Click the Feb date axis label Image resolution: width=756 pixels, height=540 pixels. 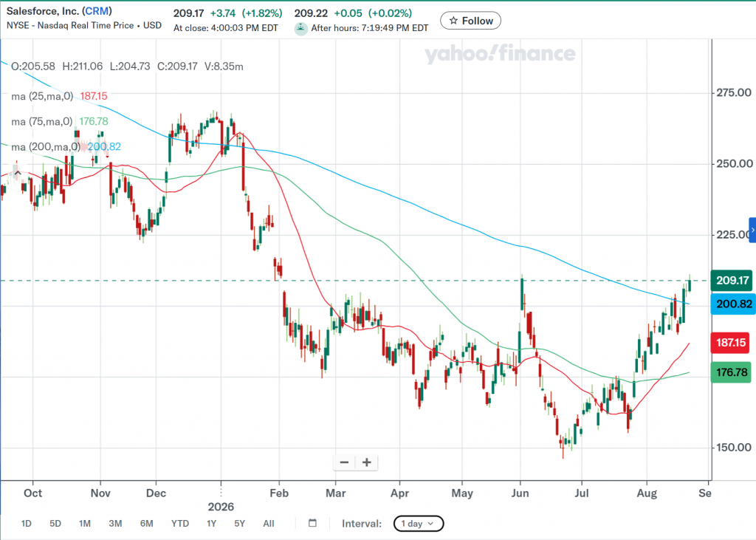pyautogui.click(x=279, y=493)
